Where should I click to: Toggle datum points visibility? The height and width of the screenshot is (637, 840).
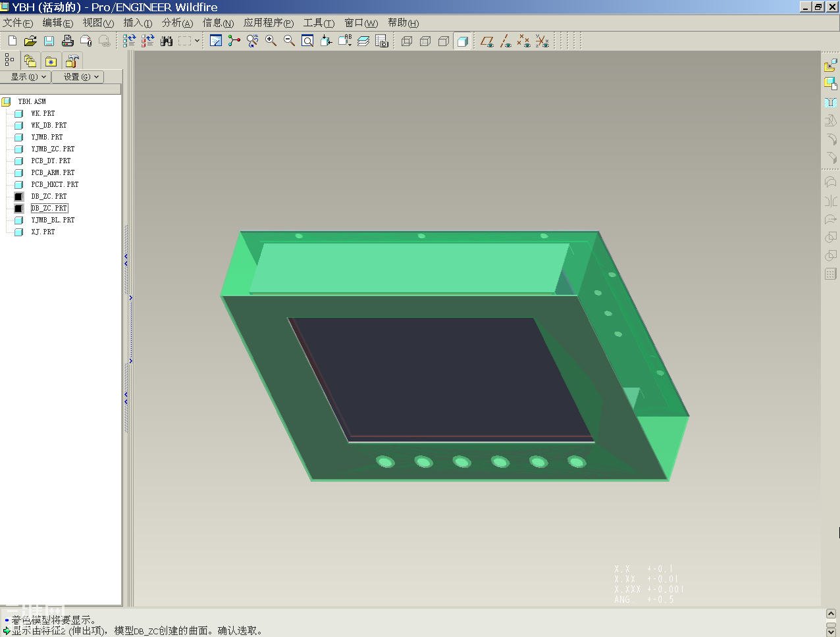point(524,41)
